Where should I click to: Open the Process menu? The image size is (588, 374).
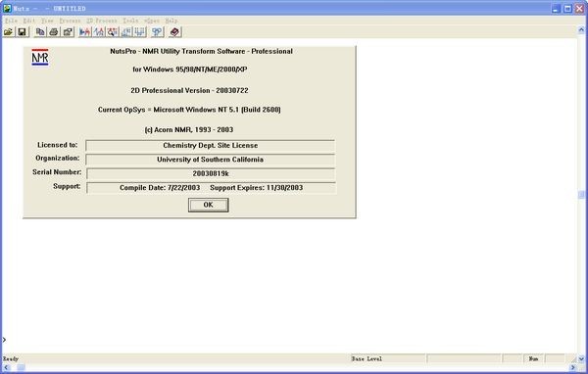point(71,21)
